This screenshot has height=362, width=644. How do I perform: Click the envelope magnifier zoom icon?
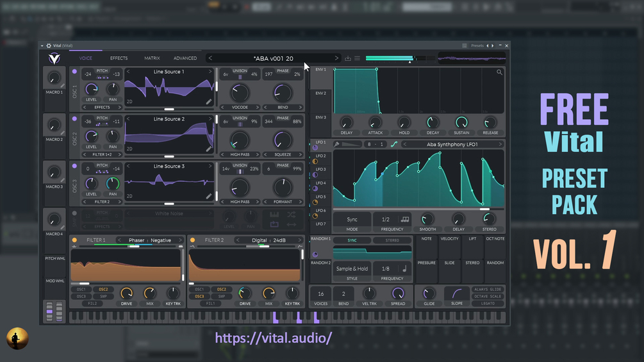[x=499, y=72]
